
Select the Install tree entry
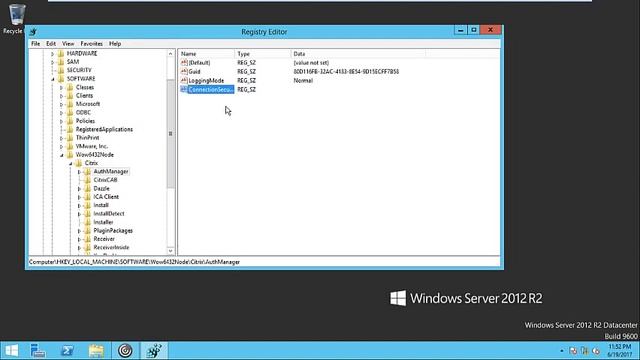point(101,205)
